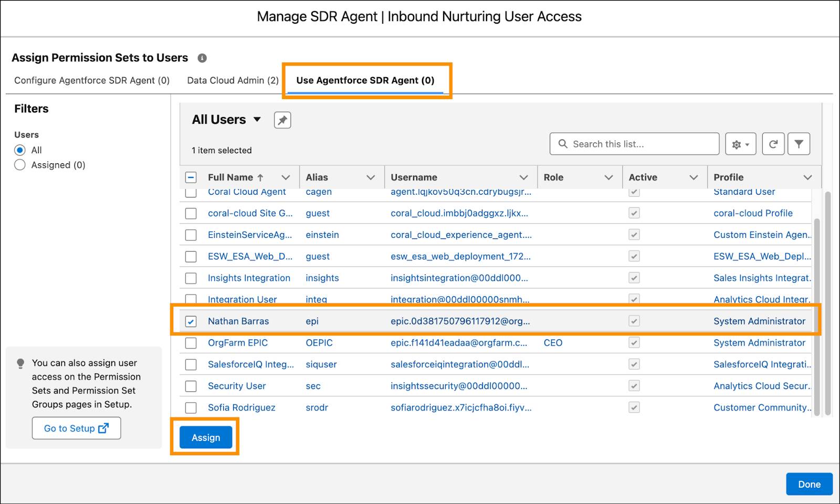Viewport: 840px width, 504px height.
Task: Open the All Users list view dropdown
Action: (x=257, y=120)
